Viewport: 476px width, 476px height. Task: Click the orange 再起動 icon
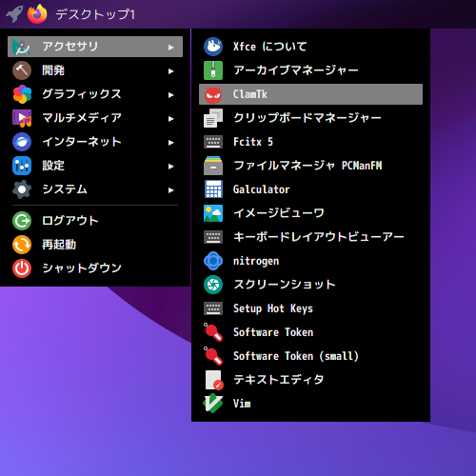pos(22,245)
